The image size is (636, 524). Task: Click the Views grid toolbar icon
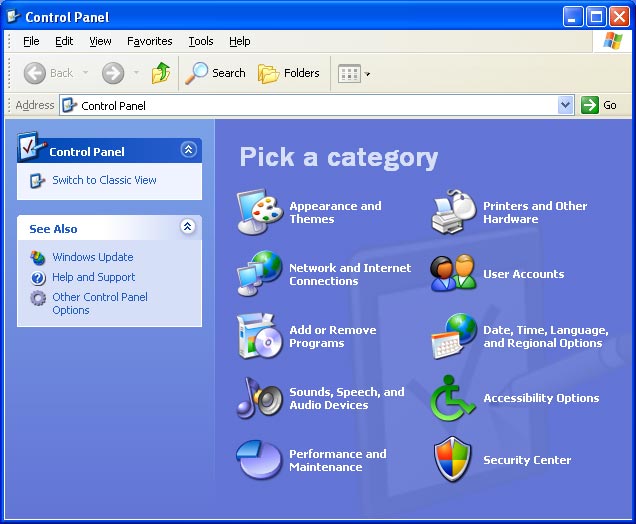[349, 74]
